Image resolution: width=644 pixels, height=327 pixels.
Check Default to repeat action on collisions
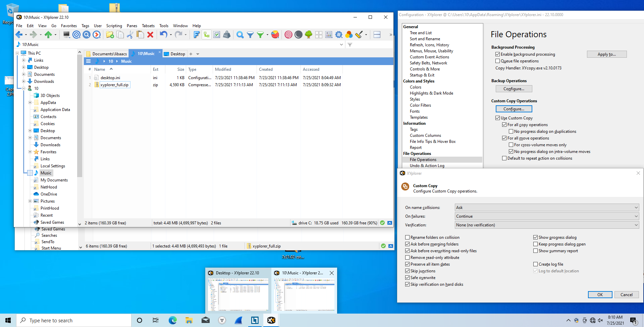pos(504,158)
